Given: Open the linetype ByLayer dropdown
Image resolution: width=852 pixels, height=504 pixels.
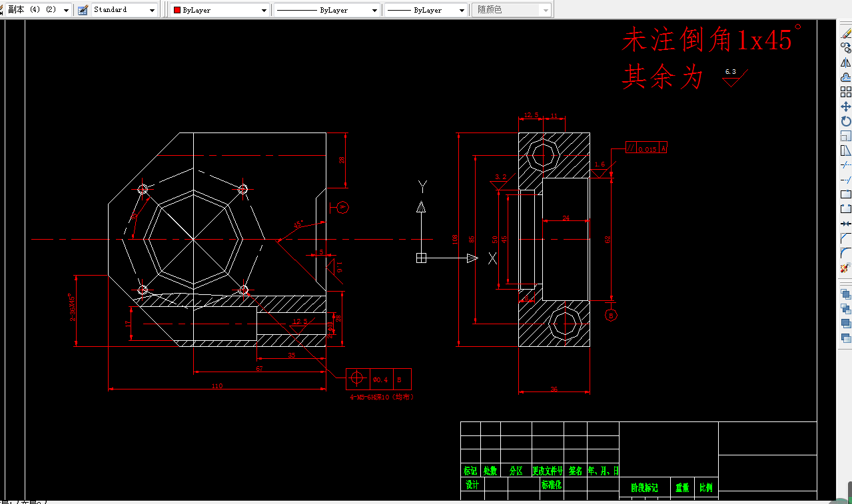Looking at the screenshot, I should 375,9.
